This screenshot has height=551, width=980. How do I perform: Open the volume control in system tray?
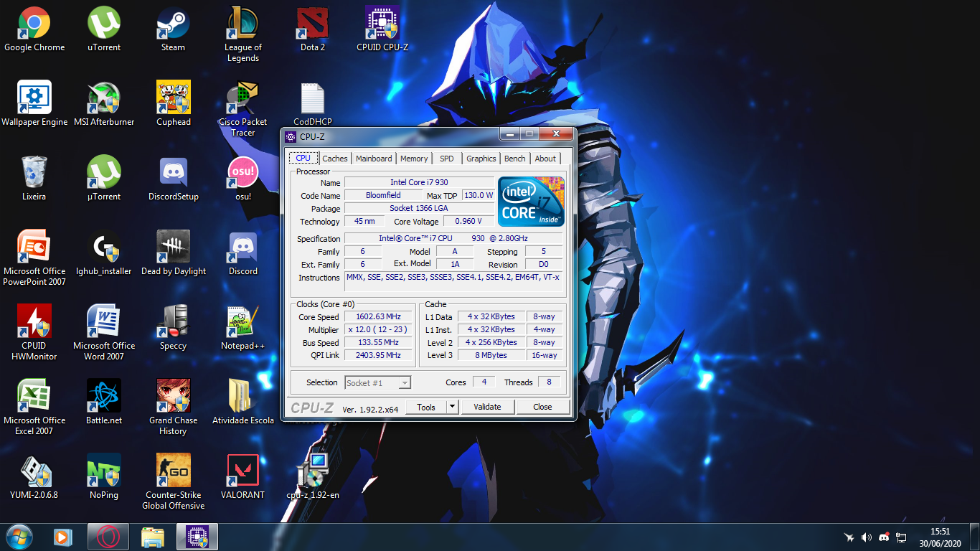[x=867, y=537]
